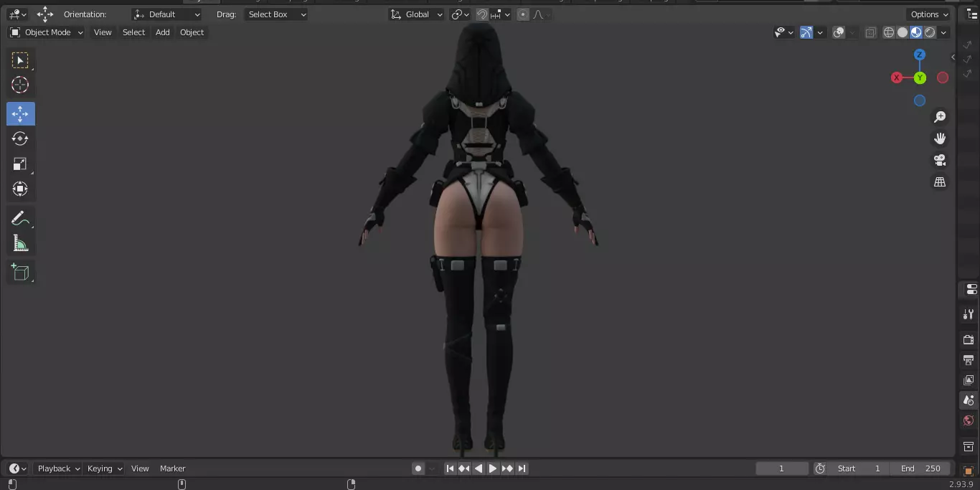Open proportional editing falloff dropdown
Screen dimensions: 980x490
coord(541,14)
